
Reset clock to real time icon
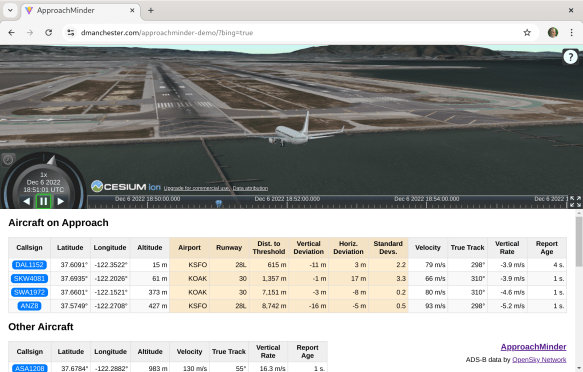(8, 160)
